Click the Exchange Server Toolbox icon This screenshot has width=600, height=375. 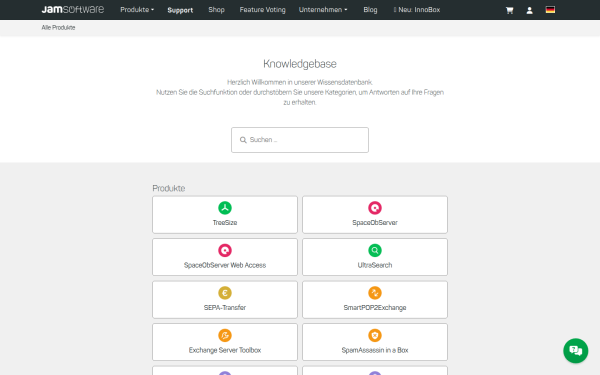[225, 335]
